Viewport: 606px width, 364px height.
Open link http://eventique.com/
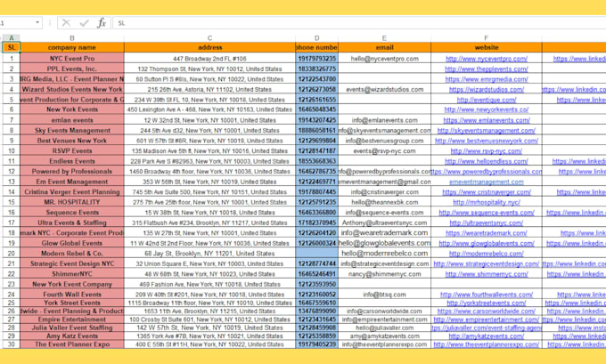click(x=487, y=100)
